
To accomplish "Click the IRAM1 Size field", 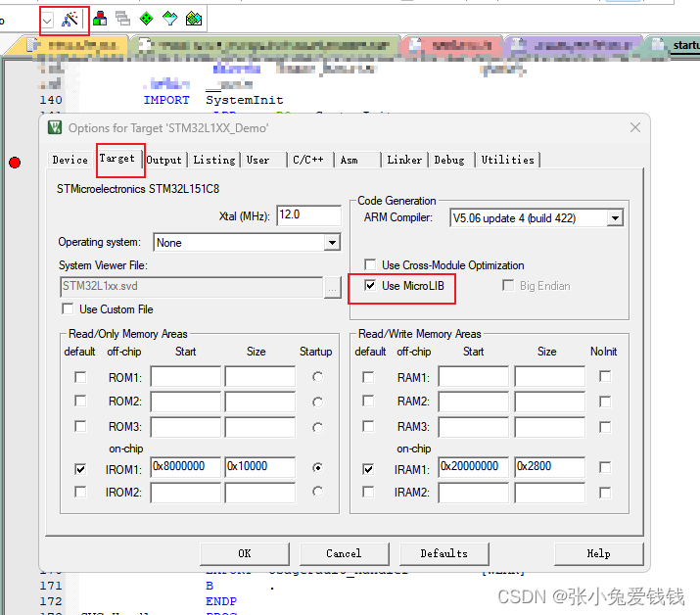I will 549,467.
